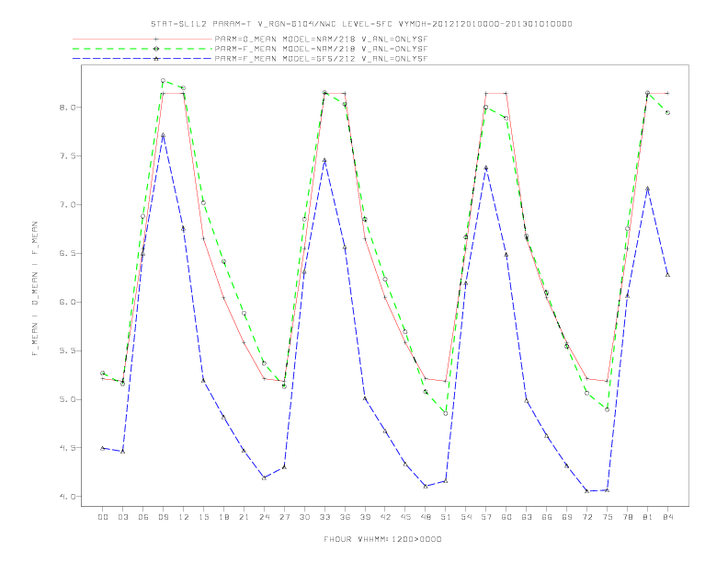The width and height of the screenshot is (728, 563).
Task: Click x-axis tick label 33
Action: click(x=324, y=517)
